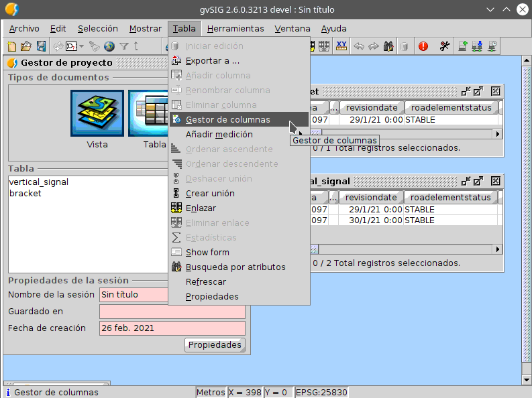Choose Show form menu entry
Screen dimensions: 532x398
pyautogui.click(x=240, y=253)
